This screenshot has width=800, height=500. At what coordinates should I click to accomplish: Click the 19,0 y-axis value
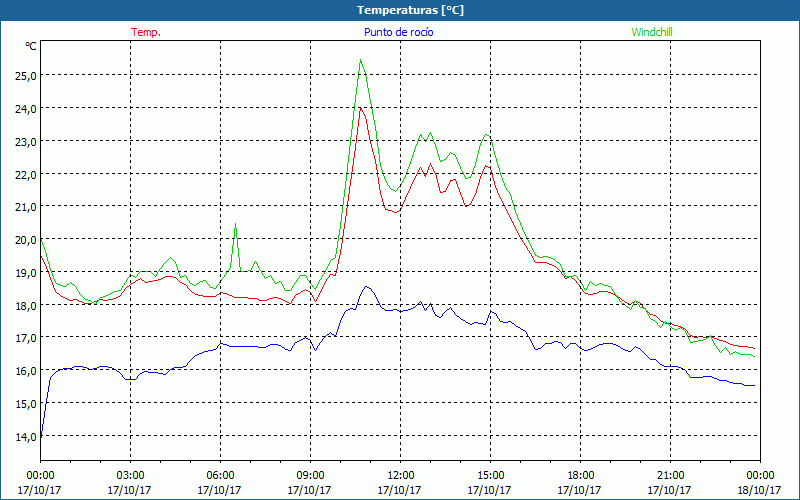click(x=26, y=272)
